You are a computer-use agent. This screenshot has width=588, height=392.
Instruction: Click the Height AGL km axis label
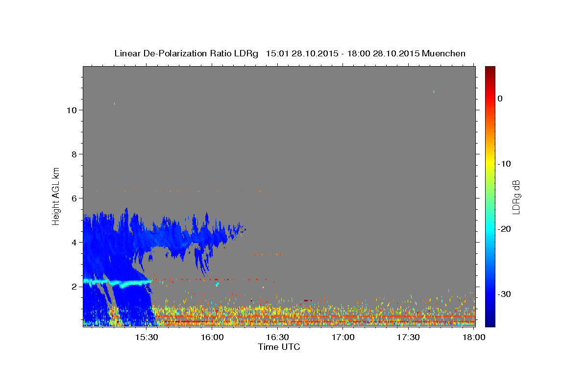tap(56, 196)
